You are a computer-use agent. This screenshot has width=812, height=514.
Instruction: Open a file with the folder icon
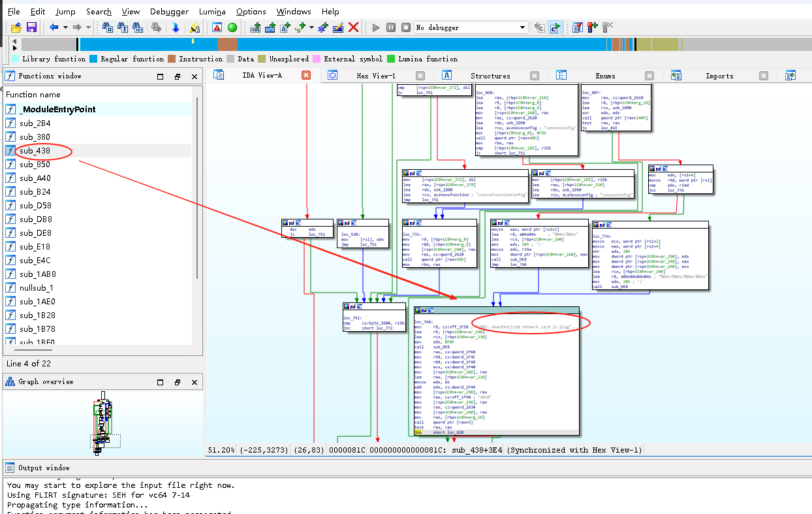point(16,27)
